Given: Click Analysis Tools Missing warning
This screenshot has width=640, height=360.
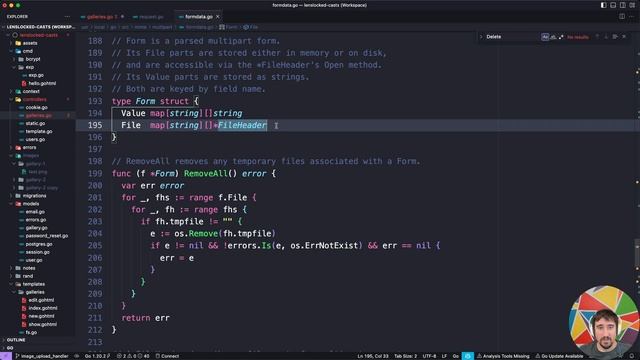Looking at the screenshot, I should pyautogui.click(x=503, y=356).
